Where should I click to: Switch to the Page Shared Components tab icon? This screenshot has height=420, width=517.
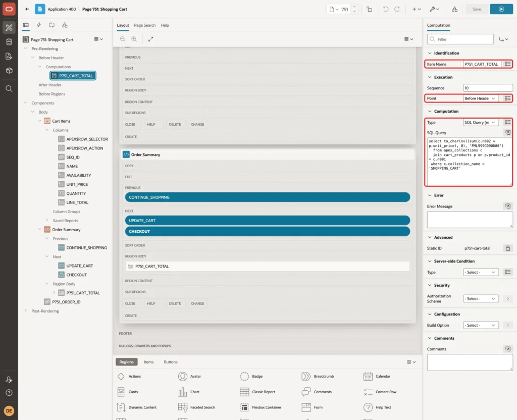click(x=65, y=25)
